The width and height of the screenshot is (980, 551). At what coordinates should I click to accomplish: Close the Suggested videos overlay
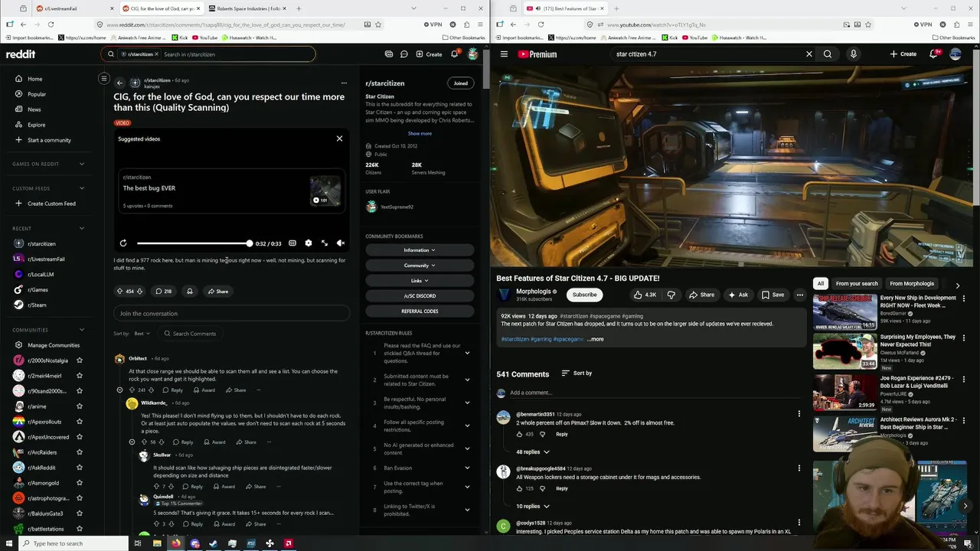pyautogui.click(x=339, y=139)
